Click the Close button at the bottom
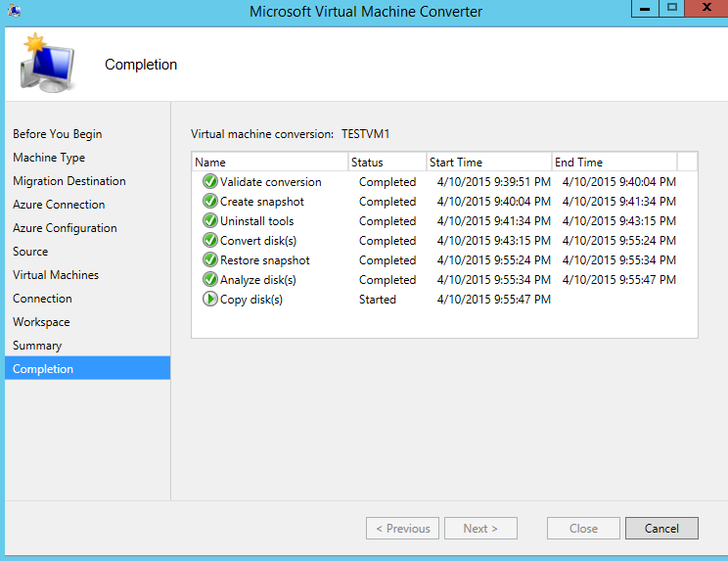The width and height of the screenshot is (728, 561). click(x=583, y=529)
